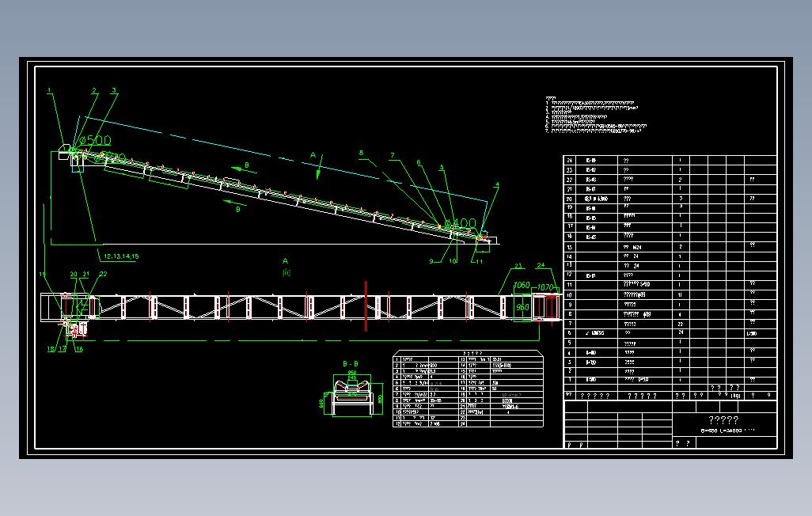Pick green leader callout number 18
Image resolution: width=812 pixels, height=516 pixels.
[x=51, y=349]
